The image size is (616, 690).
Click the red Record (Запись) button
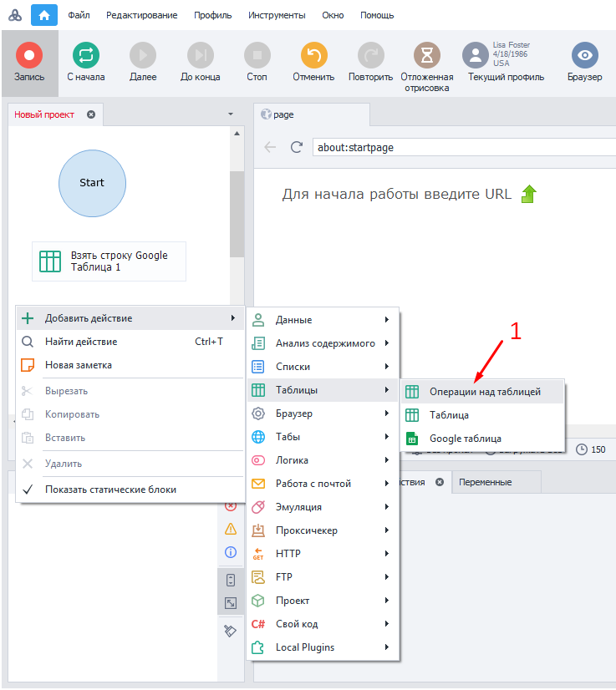[29, 56]
